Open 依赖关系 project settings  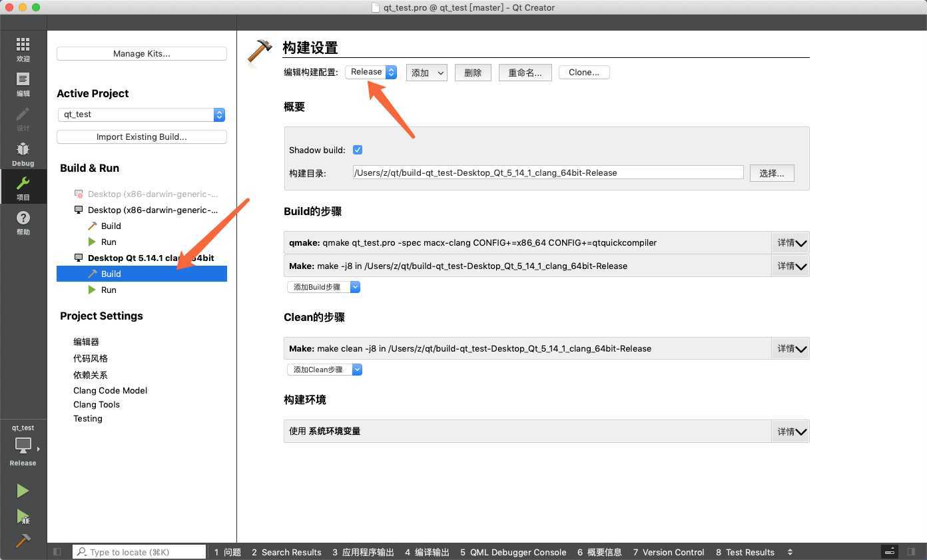90,375
